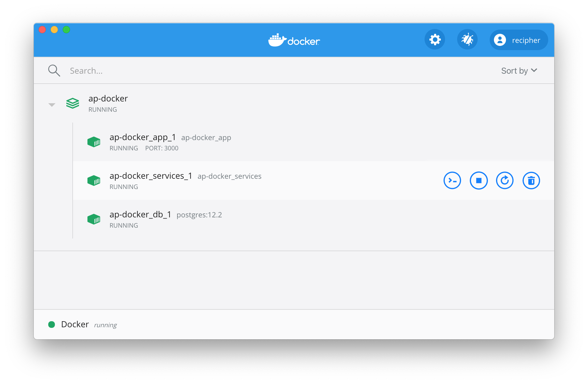Click the green macOS fullscreen button
This screenshot has height=384, width=588.
66,30
